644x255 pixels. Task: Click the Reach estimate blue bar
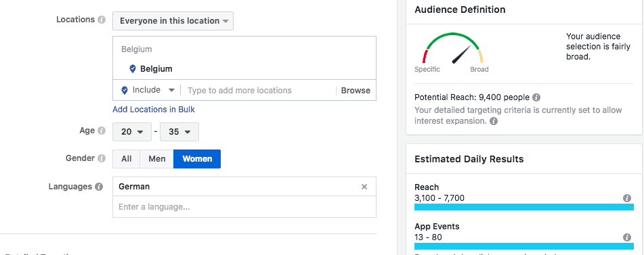point(524,207)
